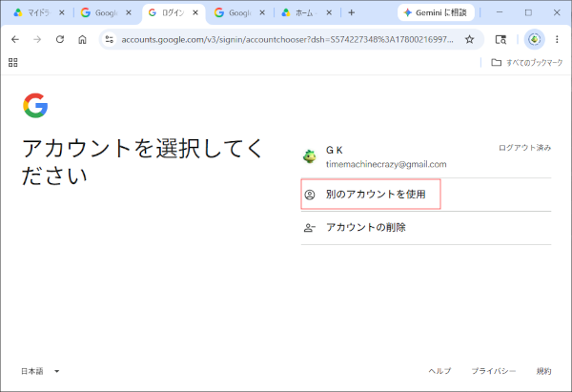Image resolution: width=572 pixels, height=392 pixels.
Task: Switch to the first Google tab
Action: (x=106, y=12)
